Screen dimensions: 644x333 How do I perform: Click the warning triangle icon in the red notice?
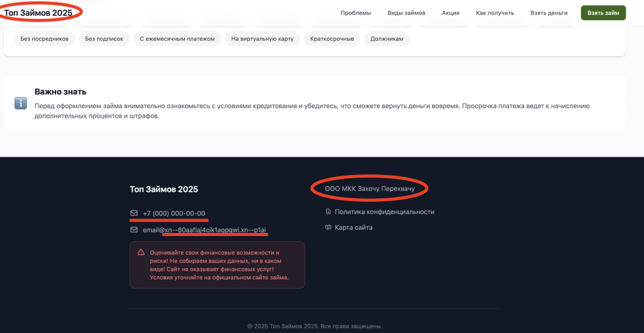point(141,252)
